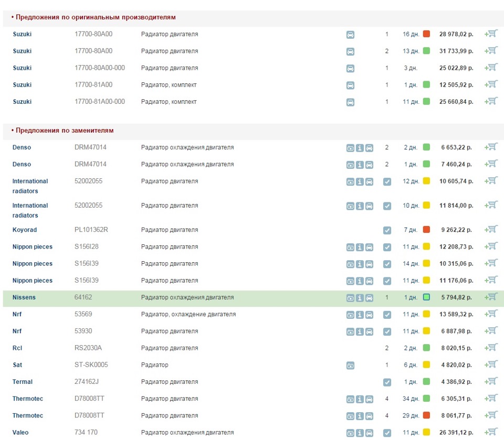This screenshot has height=440, width=504.
Task: Click car icon in Suzuki 28 978,02 р. row
Action: pyautogui.click(x=350, y=35)
